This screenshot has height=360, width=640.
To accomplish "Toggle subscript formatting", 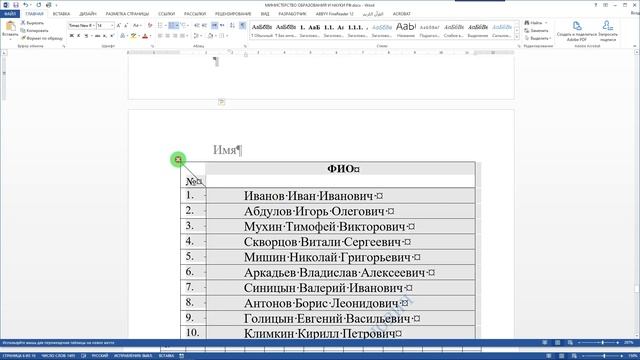I will point(105,36).
